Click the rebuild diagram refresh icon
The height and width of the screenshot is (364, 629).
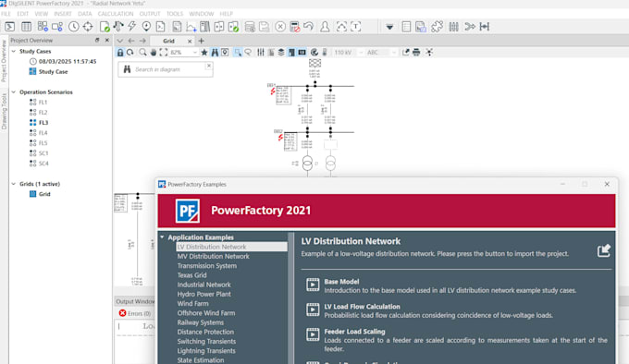pyautogui.click(x=130, y=53)
